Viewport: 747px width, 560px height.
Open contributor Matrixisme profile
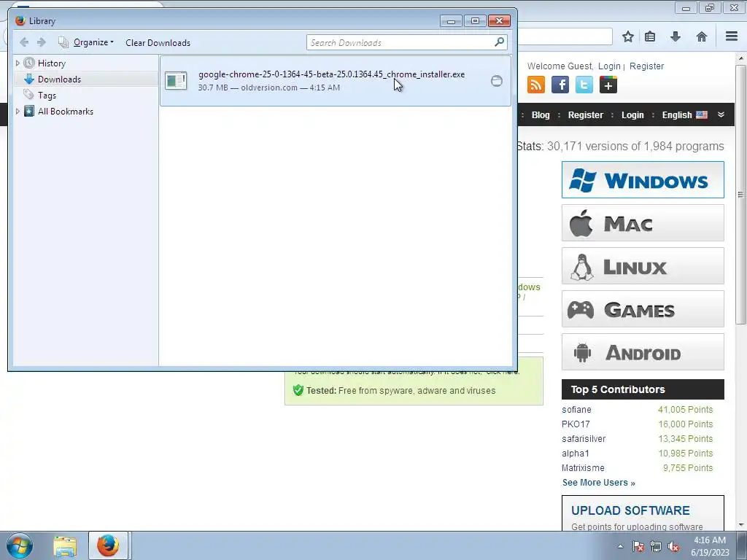[x=583, y=467]
